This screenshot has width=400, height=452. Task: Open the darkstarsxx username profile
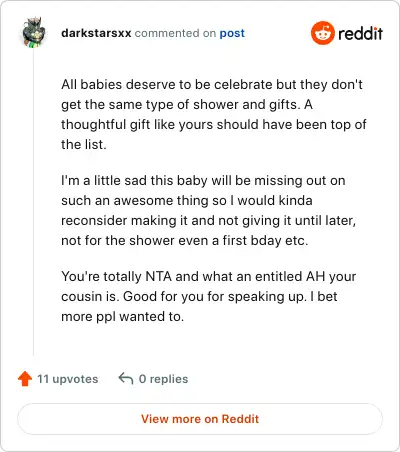coord(96,33)
